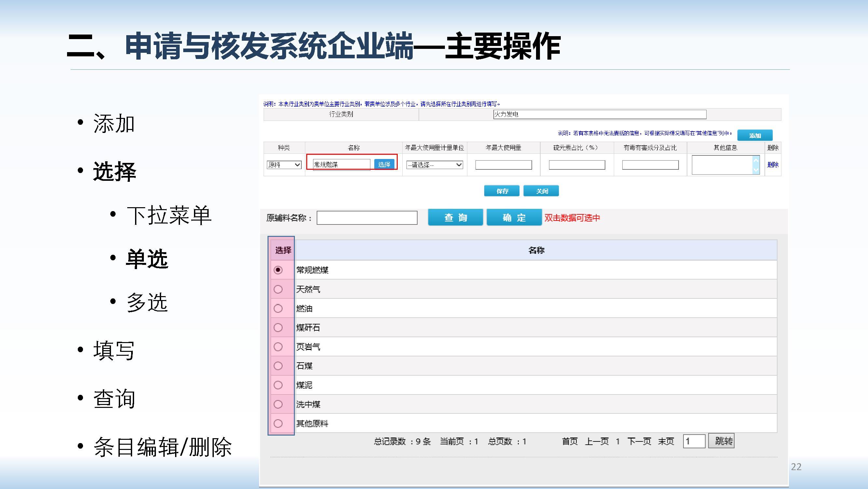Select the 天然气 radio button
Image resolution: width=868 pixels, height=489 pixels.
point(278,289)
